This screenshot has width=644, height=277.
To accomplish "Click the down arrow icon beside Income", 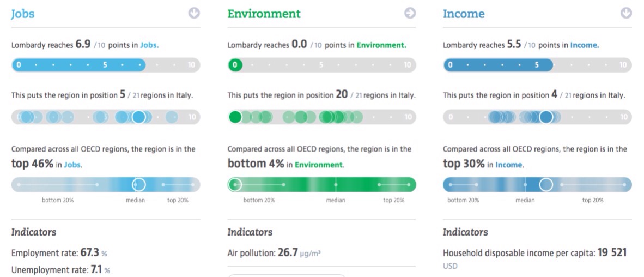I will point(625,13).
